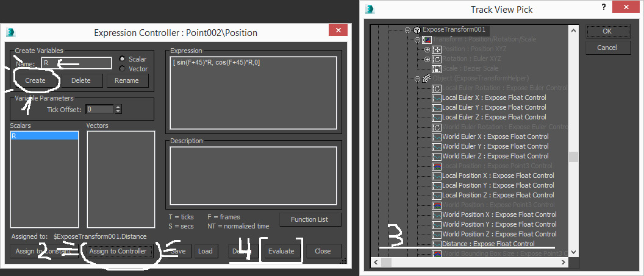Expand the Rotation Euler XYZ node
The width and height of the screenshot is (644, 276).
[x=427, y=59]
